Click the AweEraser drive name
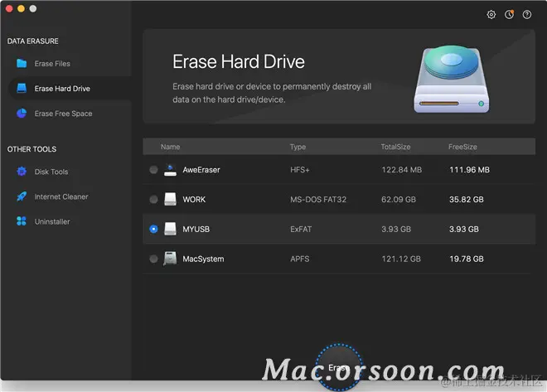The width and height of the screenshot is (547, 392). [x=201, y=170]
